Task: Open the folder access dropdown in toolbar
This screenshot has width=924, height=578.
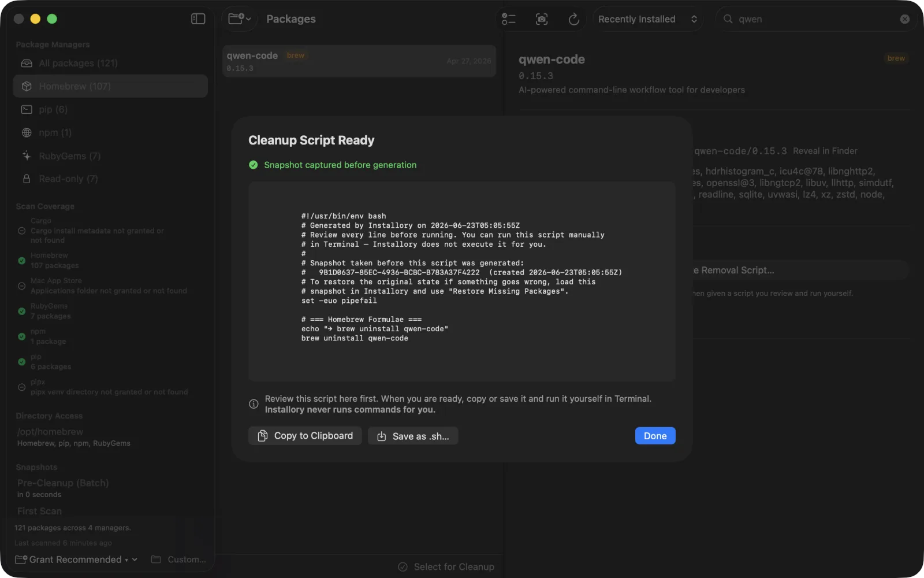Action: point(240,19)
